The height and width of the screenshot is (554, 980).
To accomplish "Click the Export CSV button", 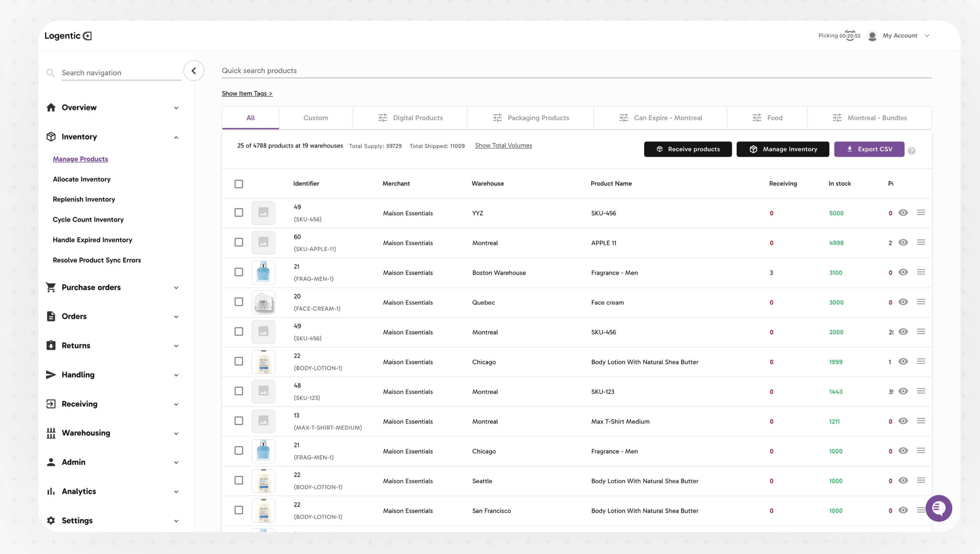I will [869, 149].
